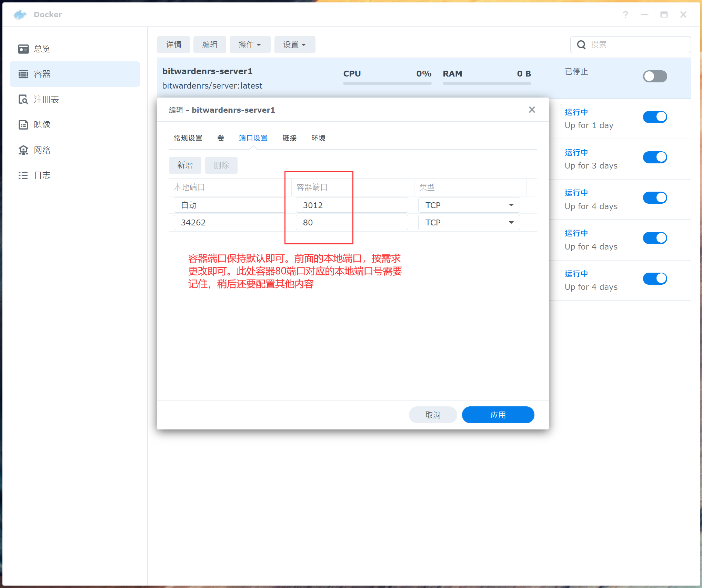Open the help question mark icon
702x588 pixels.
pos(625,14)
